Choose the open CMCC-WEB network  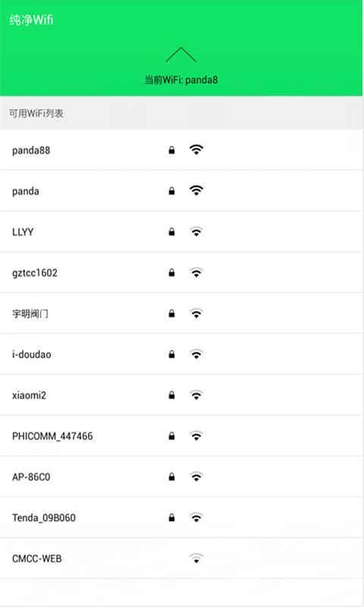click(x=182, y=558)
